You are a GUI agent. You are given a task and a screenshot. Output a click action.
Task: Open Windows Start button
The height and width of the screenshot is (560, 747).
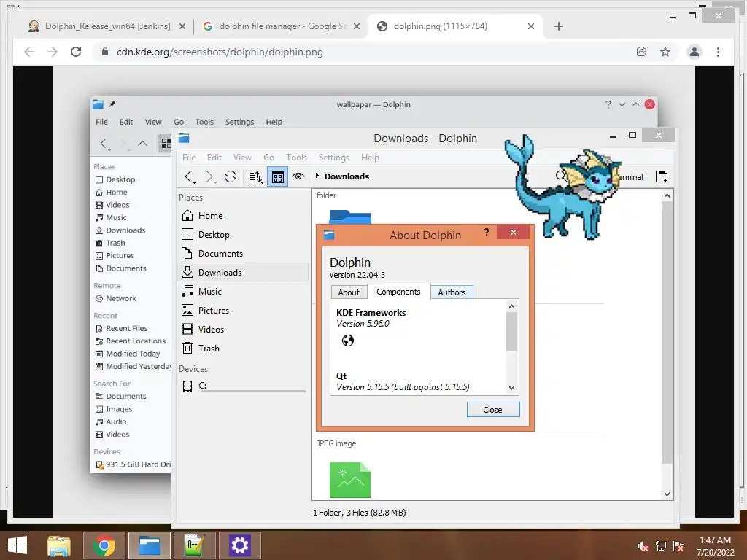click(x=18, y=545)
